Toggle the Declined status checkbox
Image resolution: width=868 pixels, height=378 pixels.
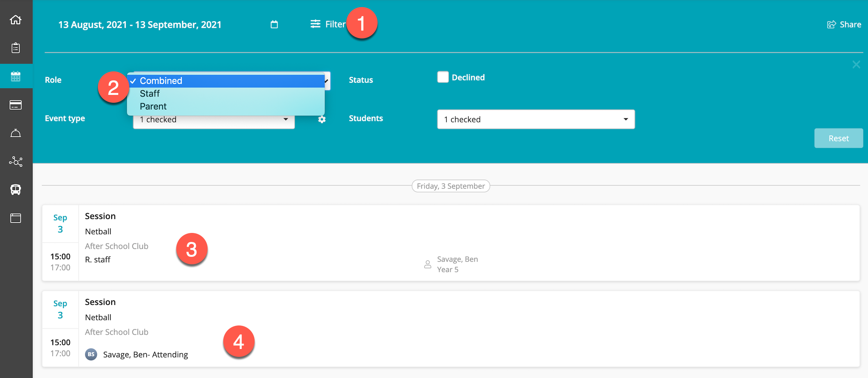click(x=443, y=77)
